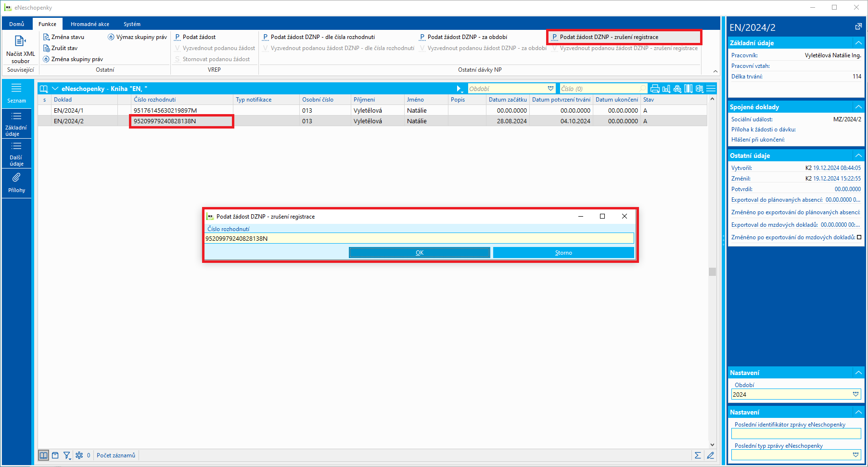Click the search magnifier in Číslo field

[x=643, y=89]
